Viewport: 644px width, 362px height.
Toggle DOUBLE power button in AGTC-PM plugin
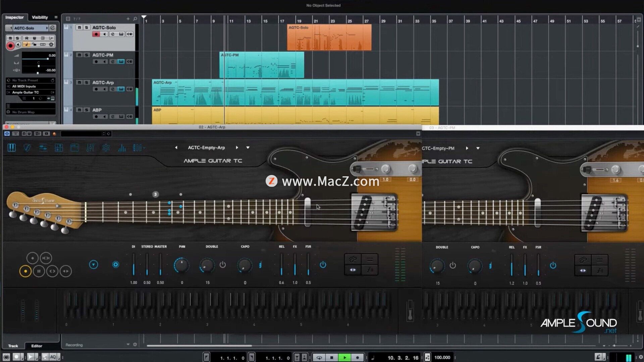pos(453,265)
